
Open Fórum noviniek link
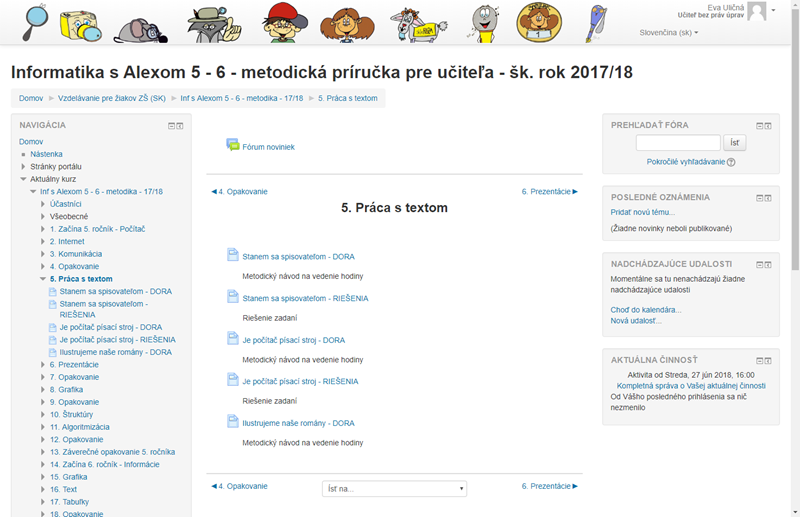point(268,147)
